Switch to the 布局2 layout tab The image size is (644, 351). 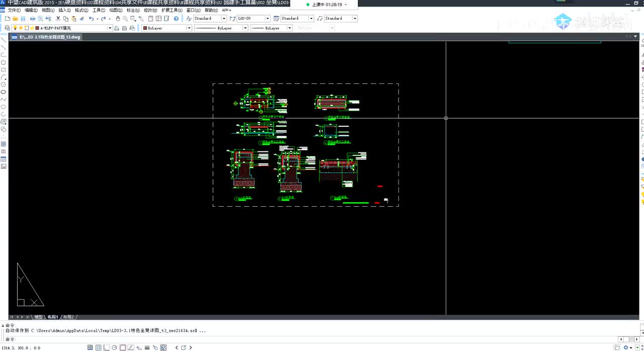tap(68, 317)
